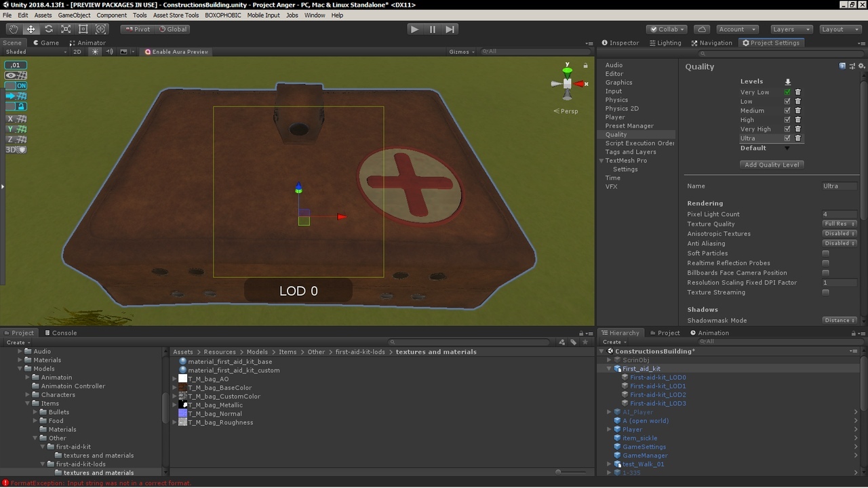Image resolution: width=868 pixels, height=488 pixels.
Task: Expand the Player hierarchy item
Action: 609,430
